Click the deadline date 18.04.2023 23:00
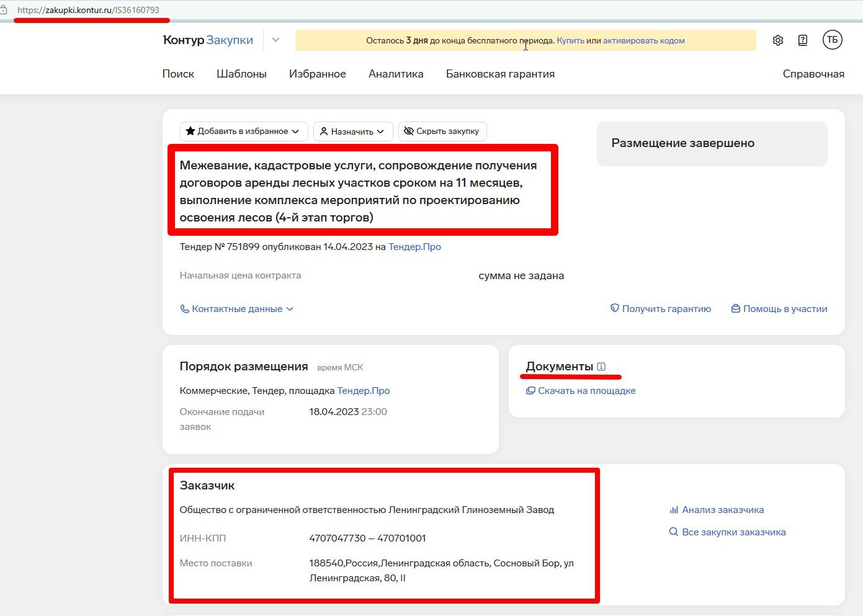 point(348,412)
